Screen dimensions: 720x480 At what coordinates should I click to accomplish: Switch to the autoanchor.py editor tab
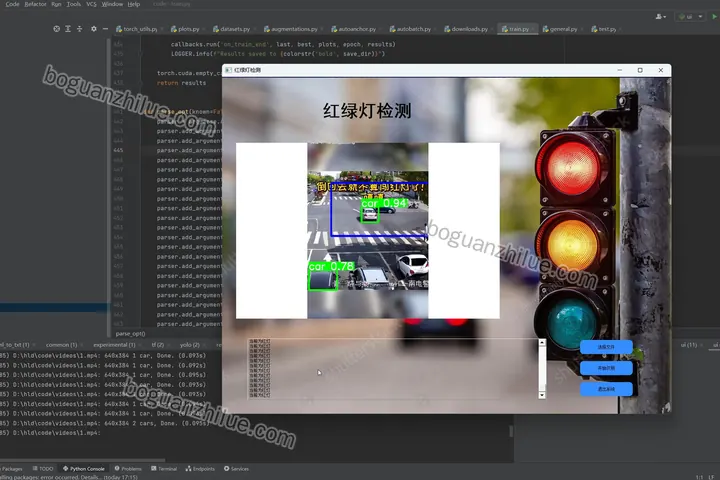[354, 29]
